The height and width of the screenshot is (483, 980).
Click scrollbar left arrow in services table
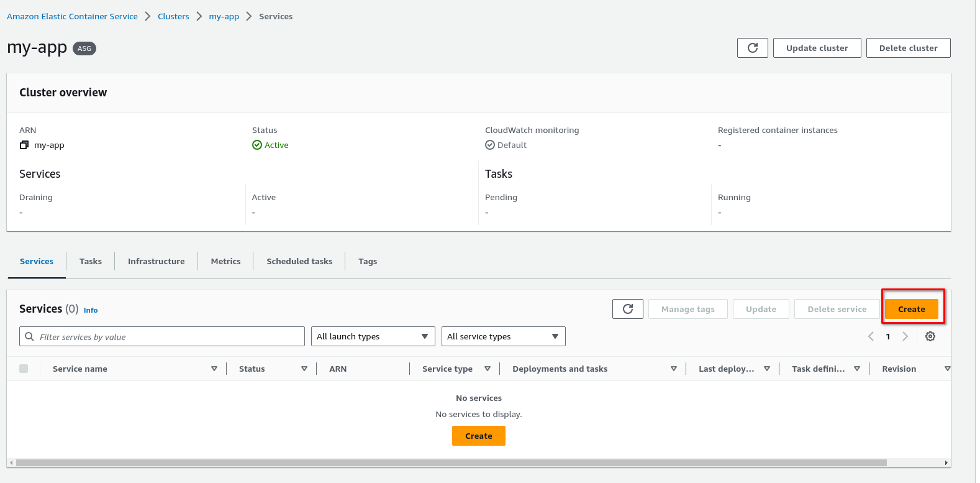point(11,462)
